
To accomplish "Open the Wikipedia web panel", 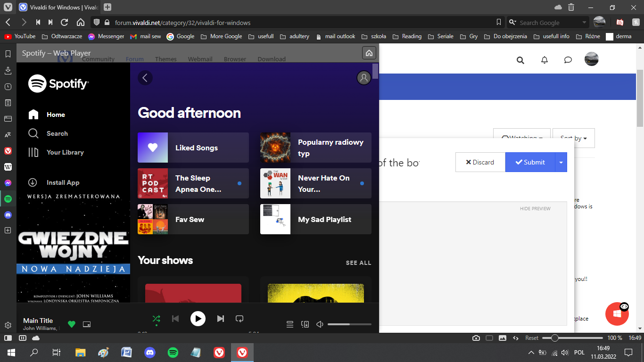I will coord(8,167).
